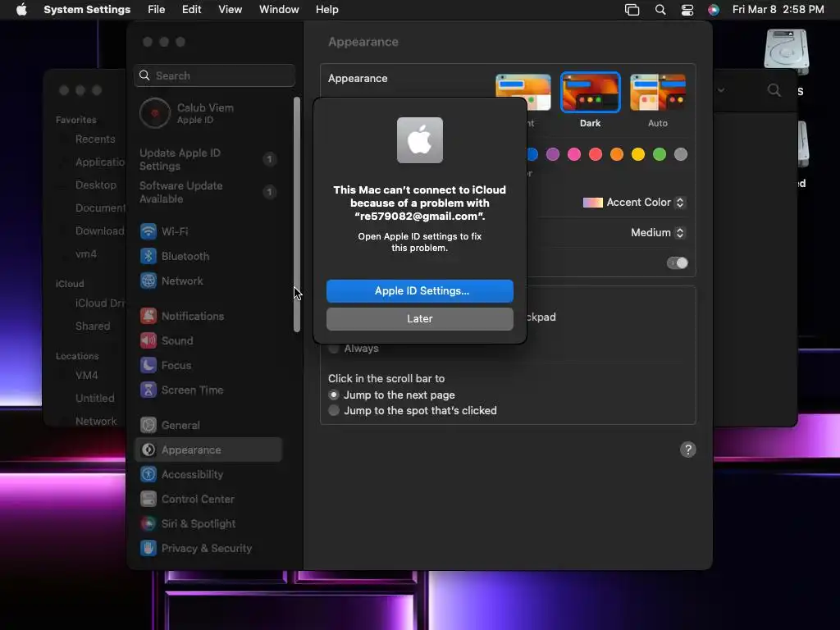This screenshot has width=840, height=630.
Task: Open the Medium sidebar icon size dropdown
Action: click(x=659, y=232)
